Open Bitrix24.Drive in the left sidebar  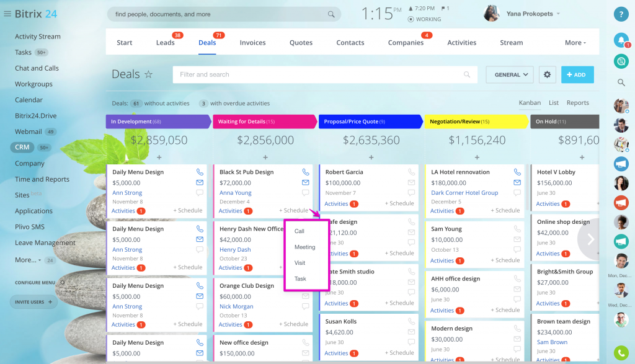point(35,116)
